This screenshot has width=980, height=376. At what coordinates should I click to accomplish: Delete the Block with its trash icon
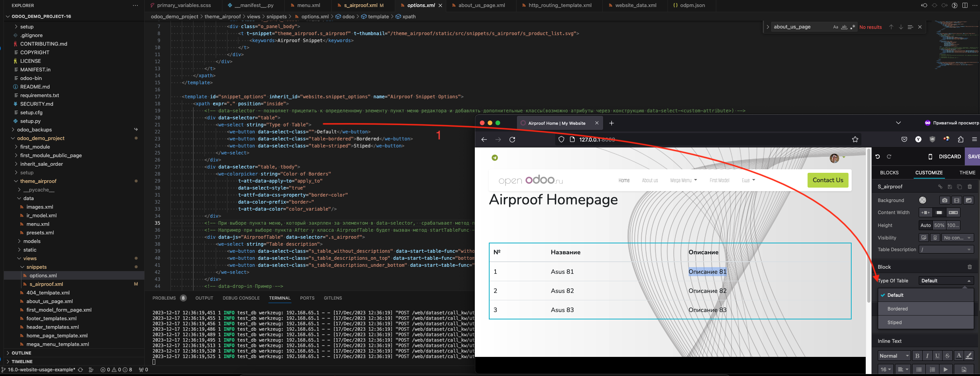coord(969,267)
